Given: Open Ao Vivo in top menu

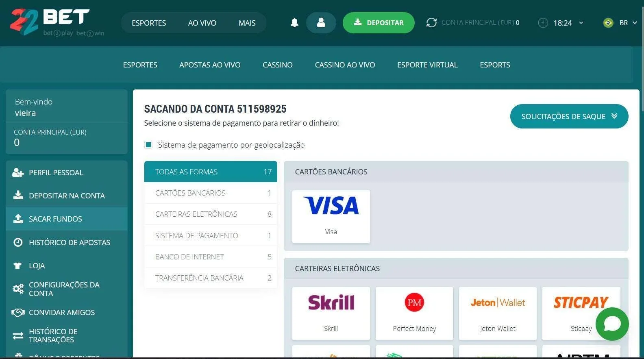Looking at the screenshot, I should click(202, 23).
